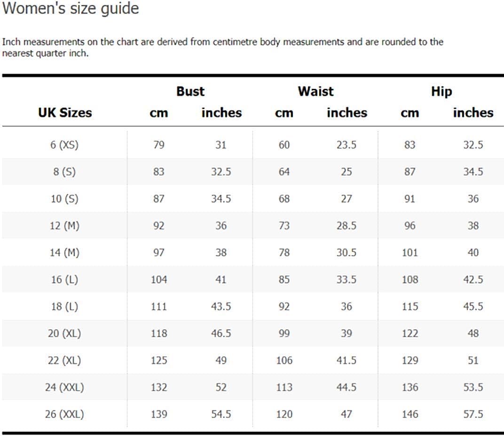The height and width of the screenshot is (436, 504).
Task: Click the 139 bust cm value
Action: pos(159,414)
